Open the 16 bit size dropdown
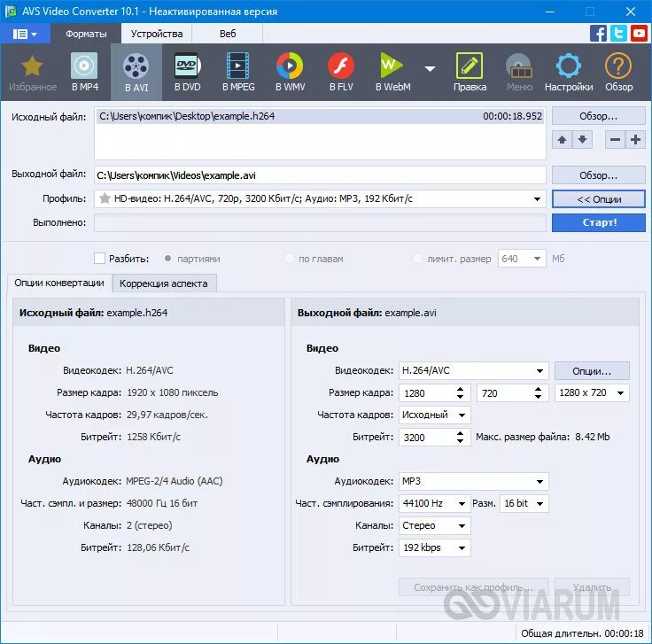The height and width of the screenshot is (644, 652). click(x=524, y=503)
